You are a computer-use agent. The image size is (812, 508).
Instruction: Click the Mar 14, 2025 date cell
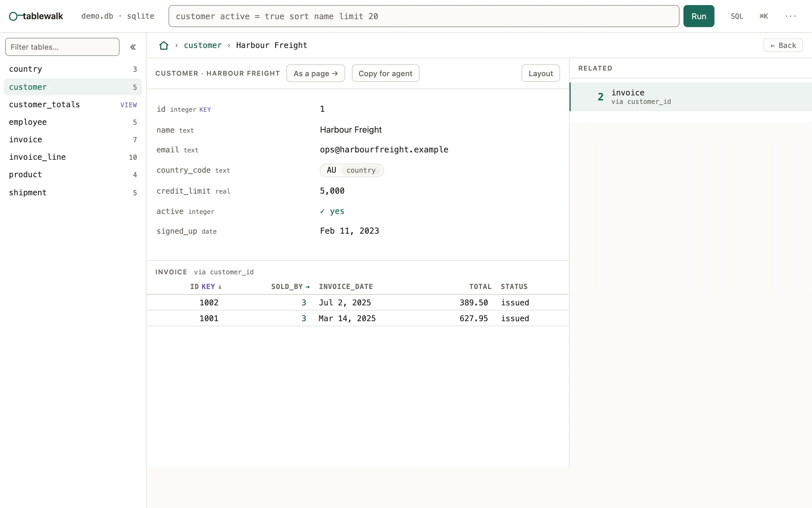click(347, 319)
